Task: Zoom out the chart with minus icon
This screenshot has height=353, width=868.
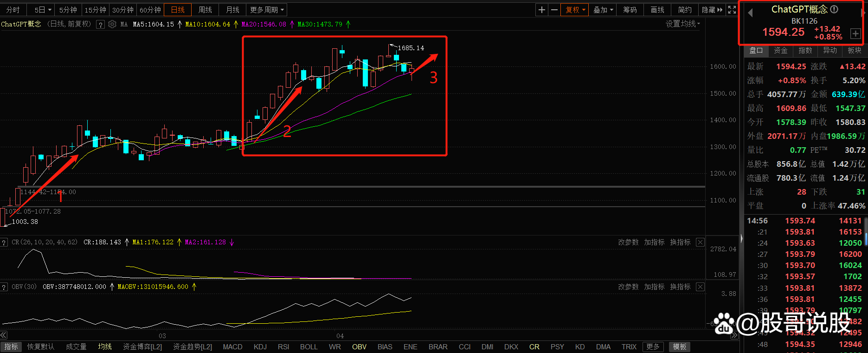Action: 554,10
